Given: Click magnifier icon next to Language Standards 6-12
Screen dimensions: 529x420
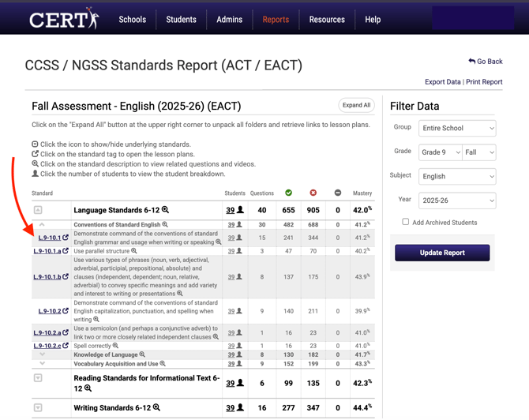Looking at the screenshot, I should (165, 210).
